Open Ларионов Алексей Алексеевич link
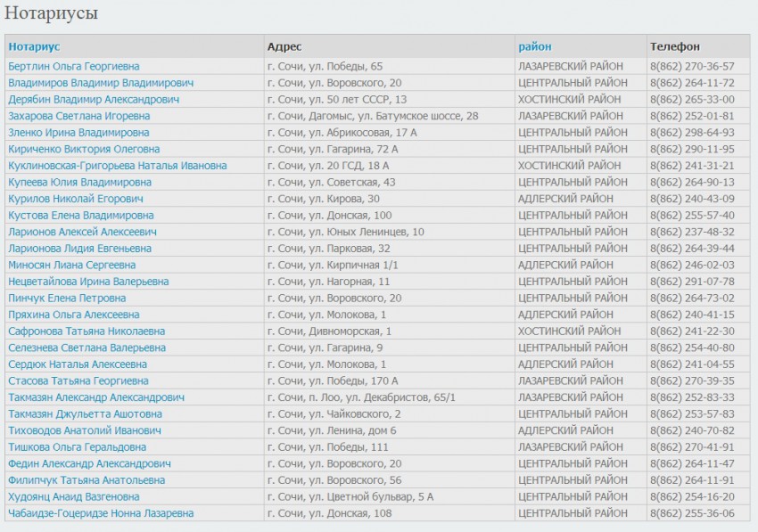Viewport: 758px width, 532px height. (83, 232)
